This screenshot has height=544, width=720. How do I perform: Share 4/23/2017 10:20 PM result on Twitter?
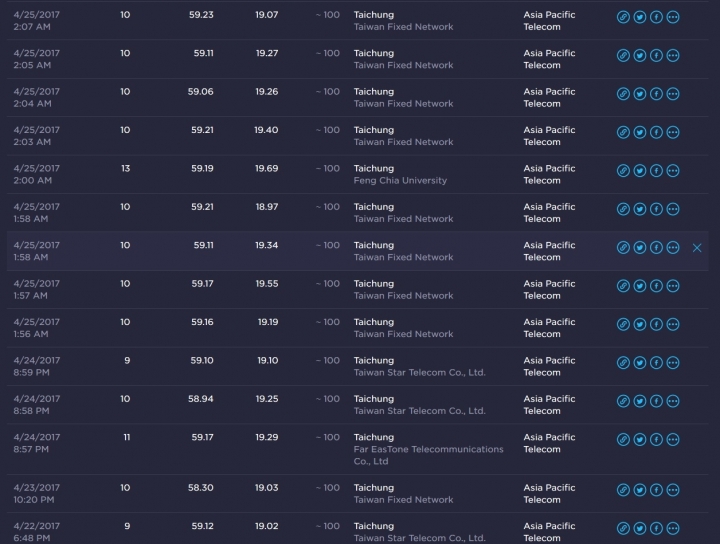pos(640,489)
